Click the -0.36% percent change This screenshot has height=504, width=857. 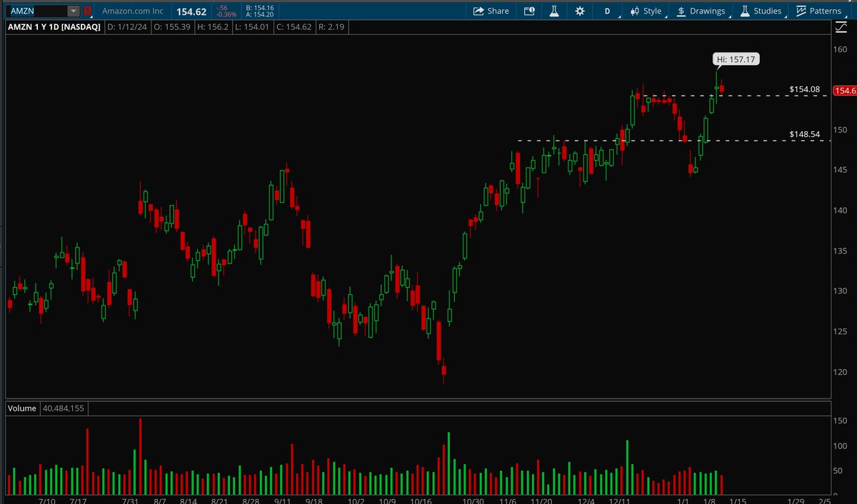coord(225,14)
